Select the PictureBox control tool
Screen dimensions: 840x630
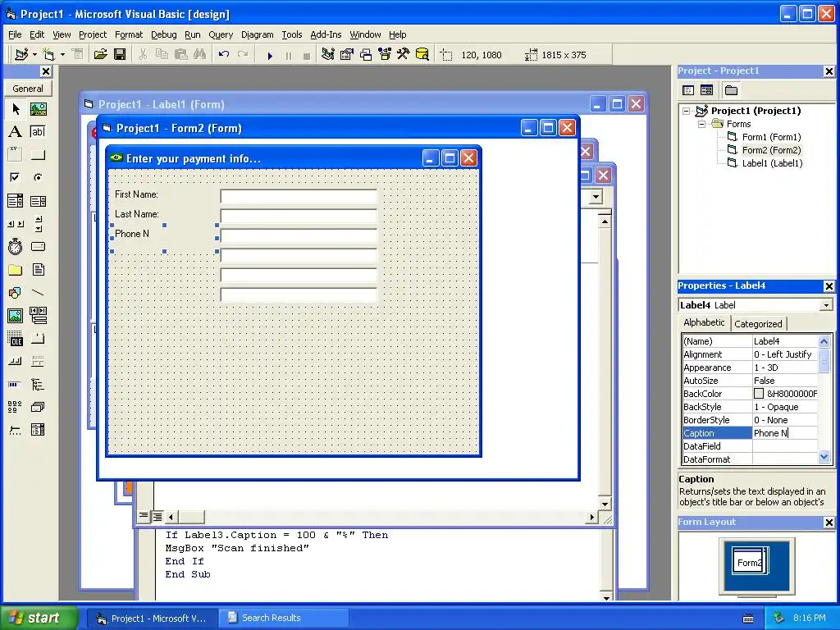38,109
